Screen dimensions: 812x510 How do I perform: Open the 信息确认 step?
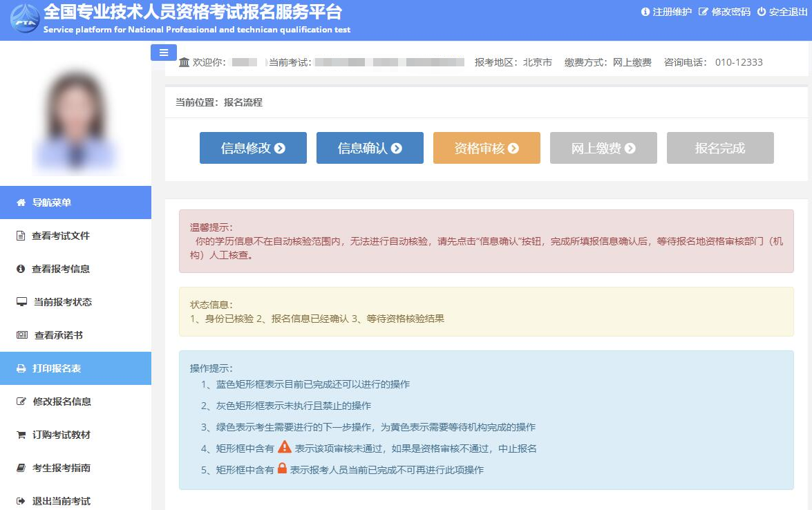coord(370,148)
